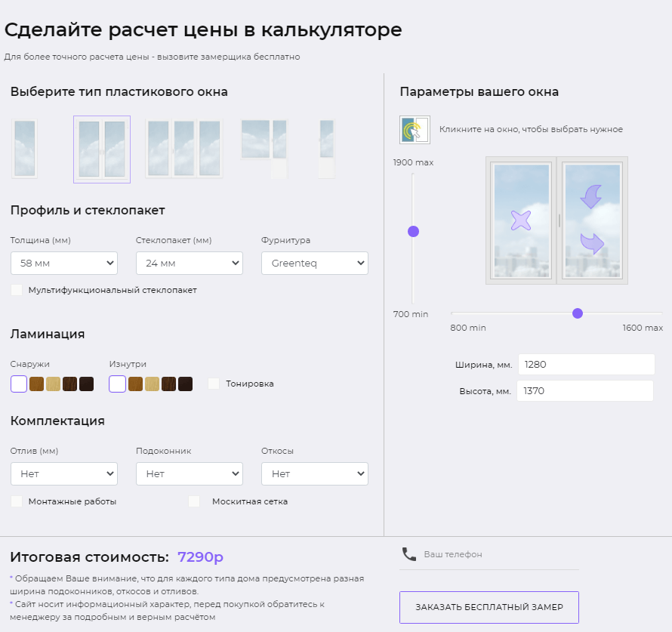Open the Толщина (мм) dropdown
672x632 pixels.
click(x=64, y=263)
